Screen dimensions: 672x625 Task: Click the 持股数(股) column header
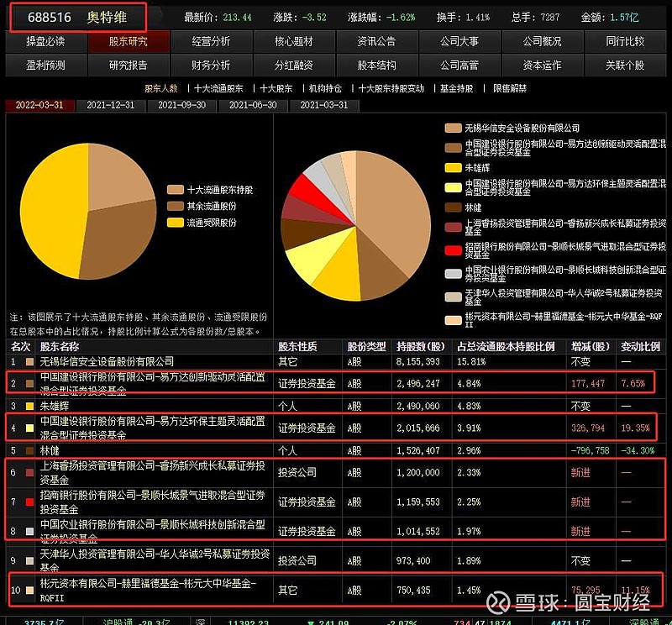[421, 346]
